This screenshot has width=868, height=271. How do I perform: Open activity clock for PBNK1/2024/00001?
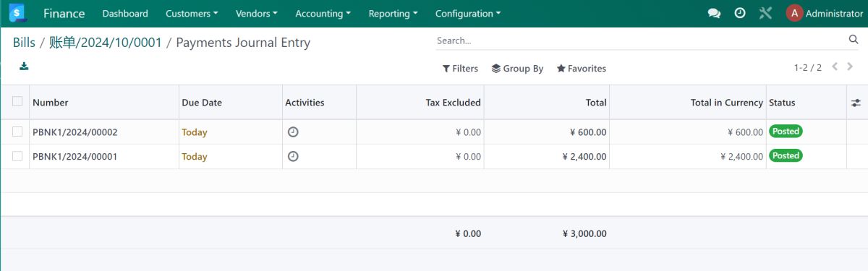point(293,156)
